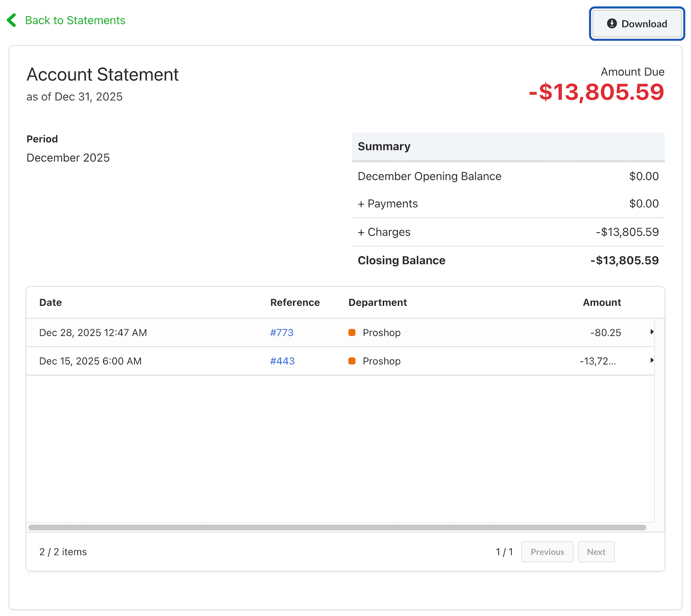Sort by the Reference column header
The image size is (691, 616).
tap(295, 302)
